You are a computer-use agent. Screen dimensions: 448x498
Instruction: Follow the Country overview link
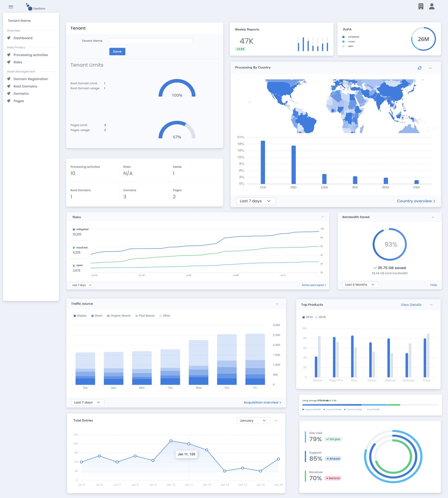(x=416, y=201)
